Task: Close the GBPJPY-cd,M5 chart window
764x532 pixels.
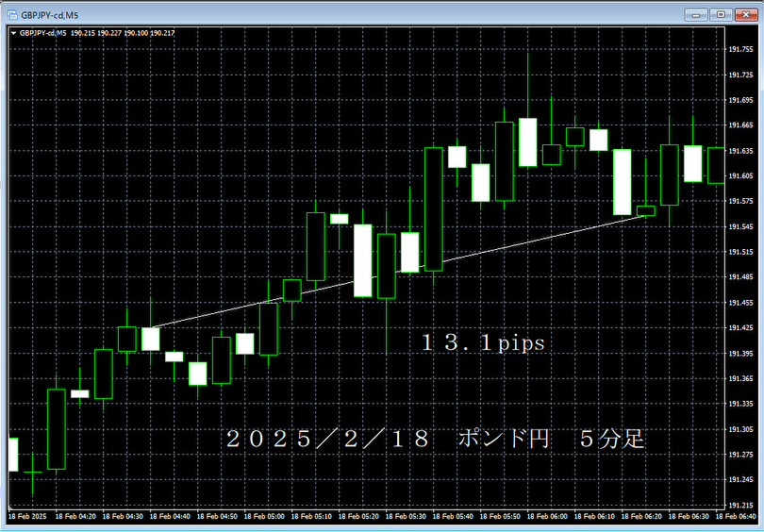Action: pyautogui.click(x=744, y=14)
